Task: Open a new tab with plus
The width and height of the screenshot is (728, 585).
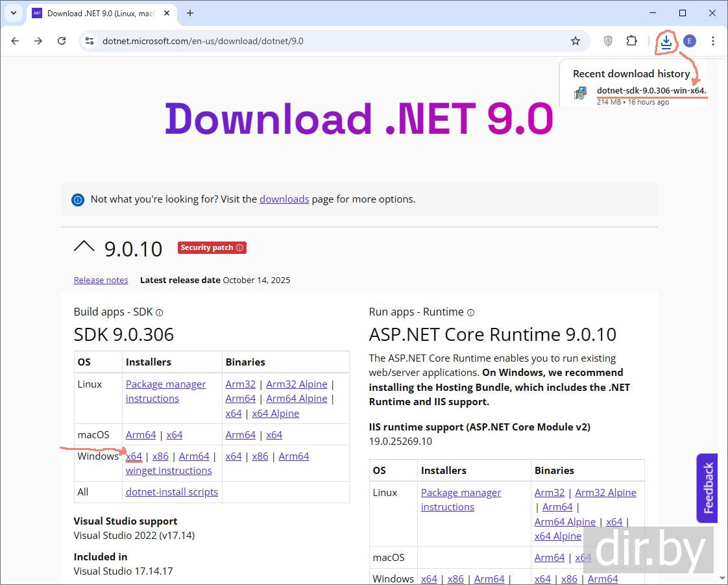Action: 190,13
